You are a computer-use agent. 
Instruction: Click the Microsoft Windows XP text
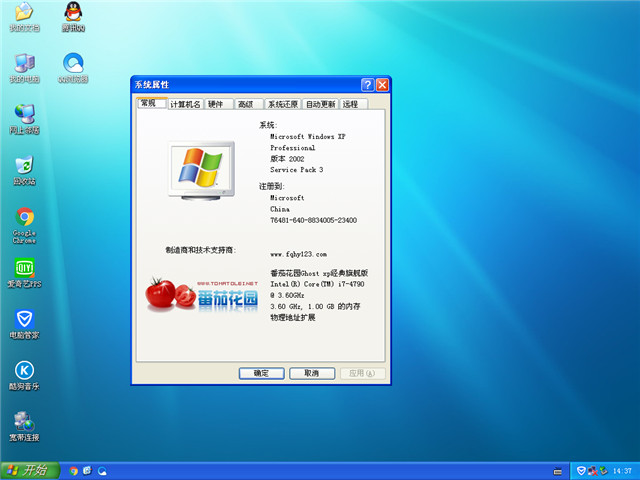[x=307, y=137]
